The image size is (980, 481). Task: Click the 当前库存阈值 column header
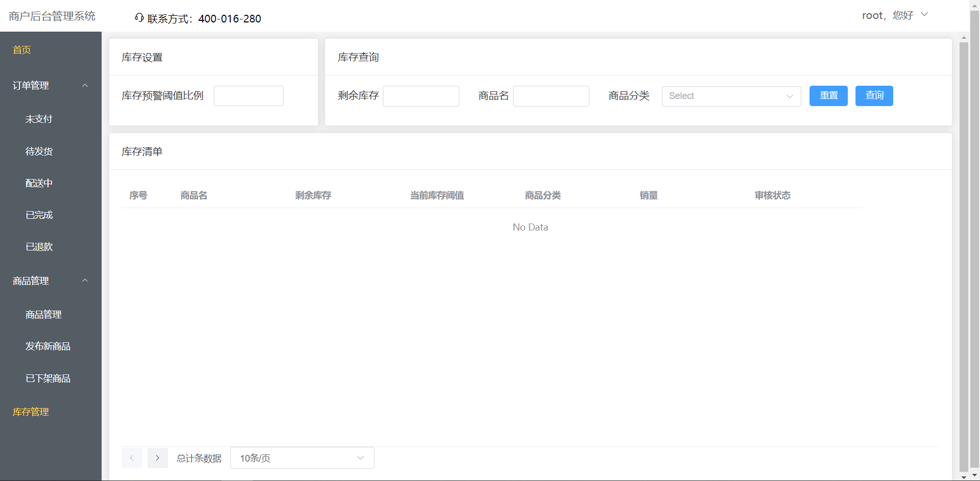[x=437, y=195]
